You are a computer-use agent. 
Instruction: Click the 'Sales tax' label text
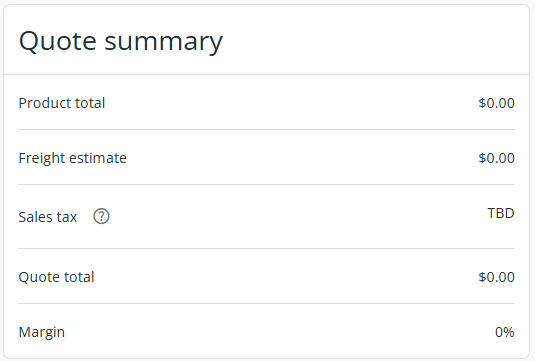(x=48, y=217)
